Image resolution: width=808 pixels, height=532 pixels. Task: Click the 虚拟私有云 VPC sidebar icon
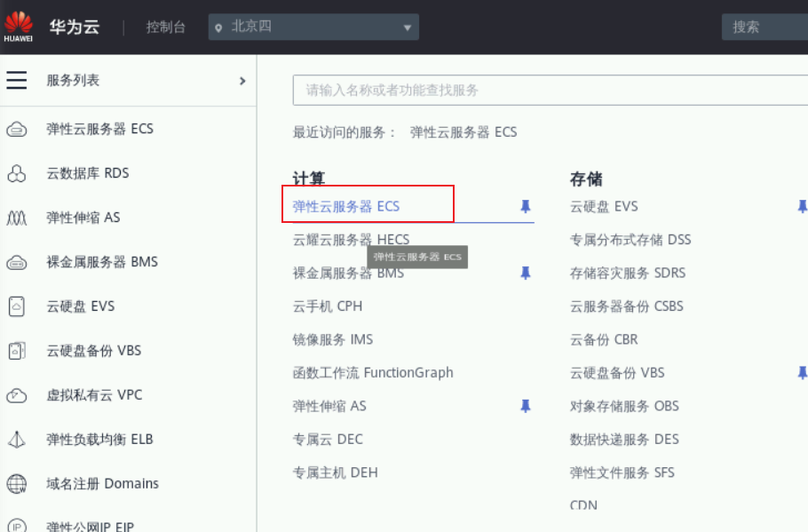pyautogui.click(x=17, y=395)
